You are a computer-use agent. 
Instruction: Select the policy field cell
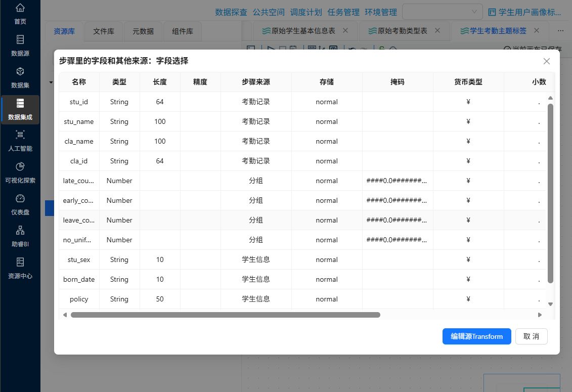(79, 299)
